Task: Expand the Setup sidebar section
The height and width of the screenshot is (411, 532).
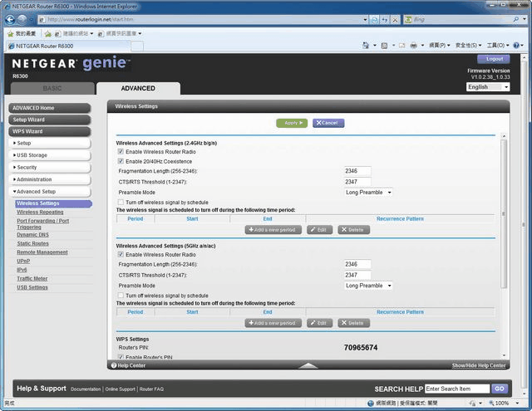Action: [50, 143]
